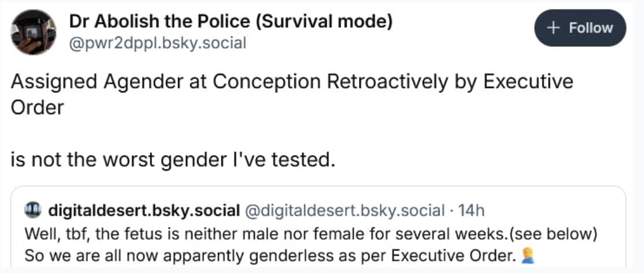Open Dr Abolish the Police's profile avatar
644x273 pixels.
[x=34, y=31]
